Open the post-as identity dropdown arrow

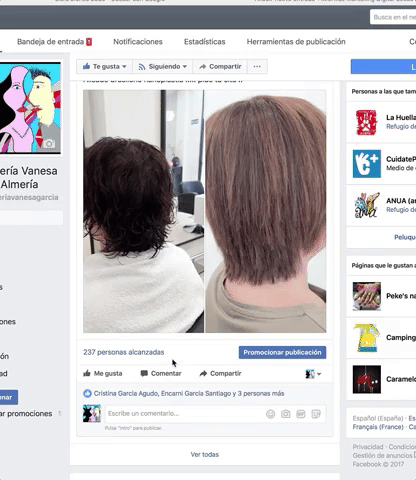pyautogui.click(x=319, y=374)
